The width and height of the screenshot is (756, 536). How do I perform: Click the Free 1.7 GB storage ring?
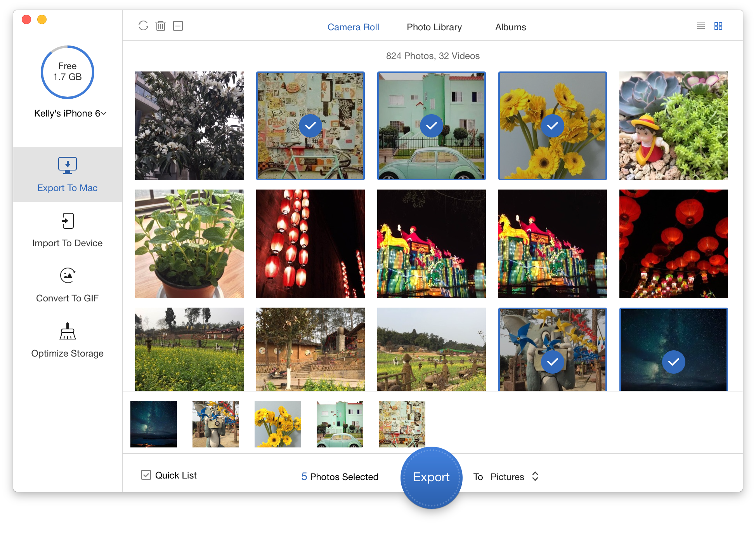tap(68, 72)
